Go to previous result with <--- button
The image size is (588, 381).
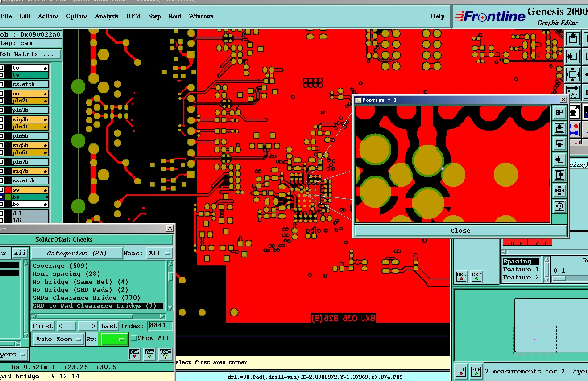pos(66,326)
